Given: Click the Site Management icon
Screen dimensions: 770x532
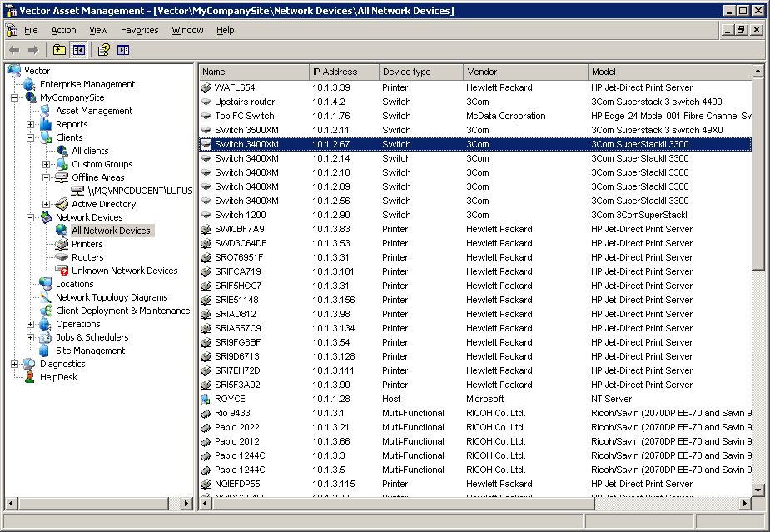Looking at the screenshot, I should [x=44, y=351].
